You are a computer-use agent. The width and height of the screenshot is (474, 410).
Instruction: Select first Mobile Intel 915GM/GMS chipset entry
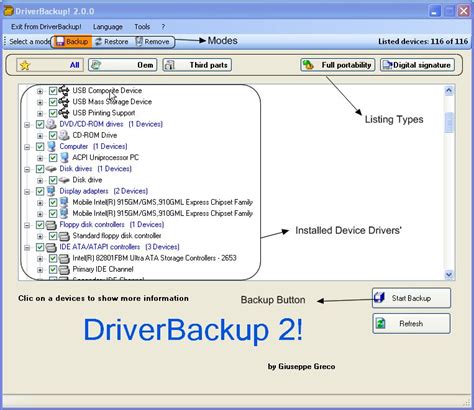162,202
